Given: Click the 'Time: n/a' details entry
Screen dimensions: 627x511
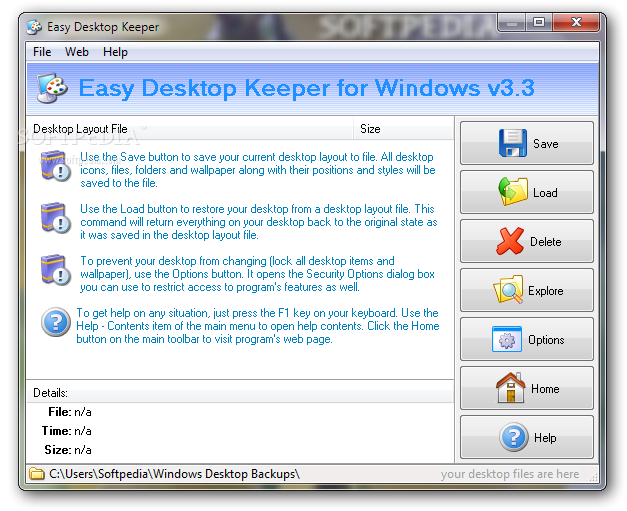Looking at the screenshot, I should pos(67,431).
